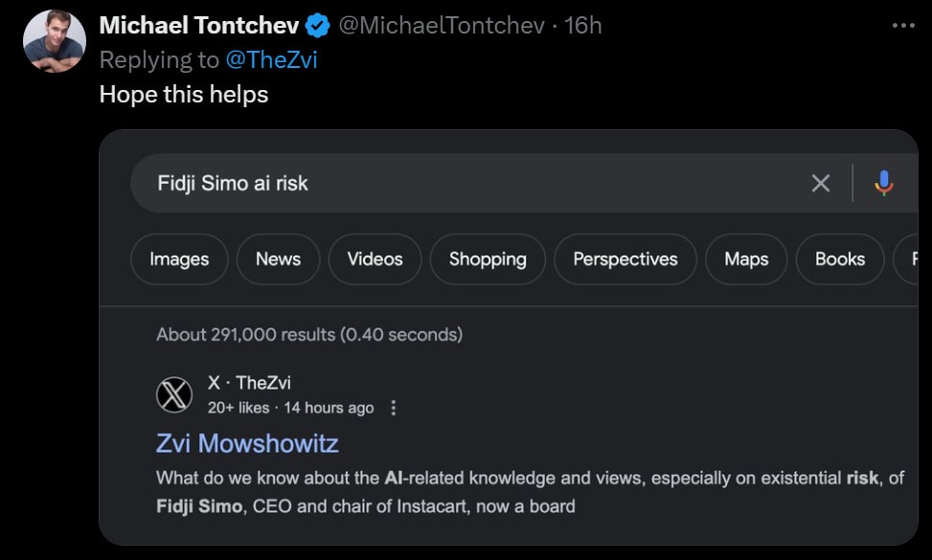The height and width of the screenshot is (560, 932).
Task: Select the News filter chip
Action: coord(278,258)
